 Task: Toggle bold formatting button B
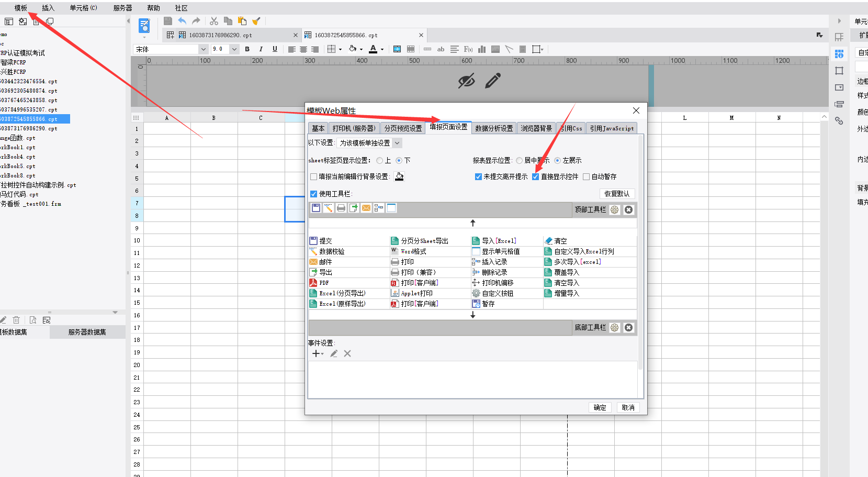pyautogui.click(x=247, y=49)
